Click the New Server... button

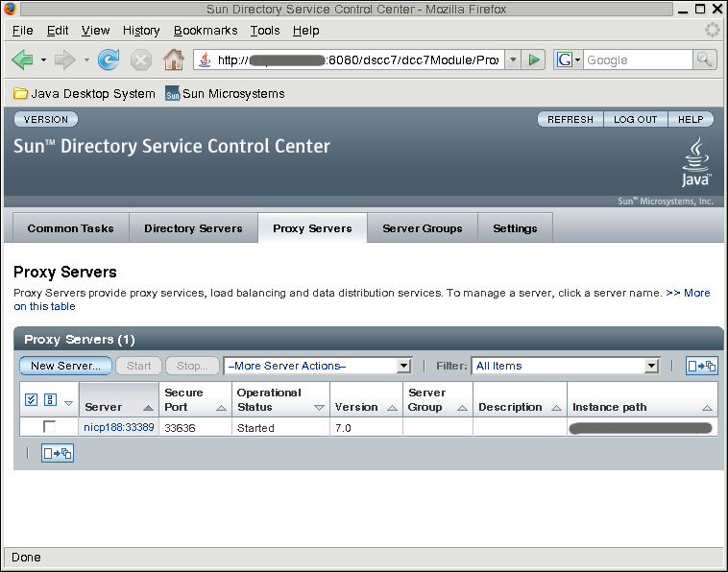(x=65, y=366)
